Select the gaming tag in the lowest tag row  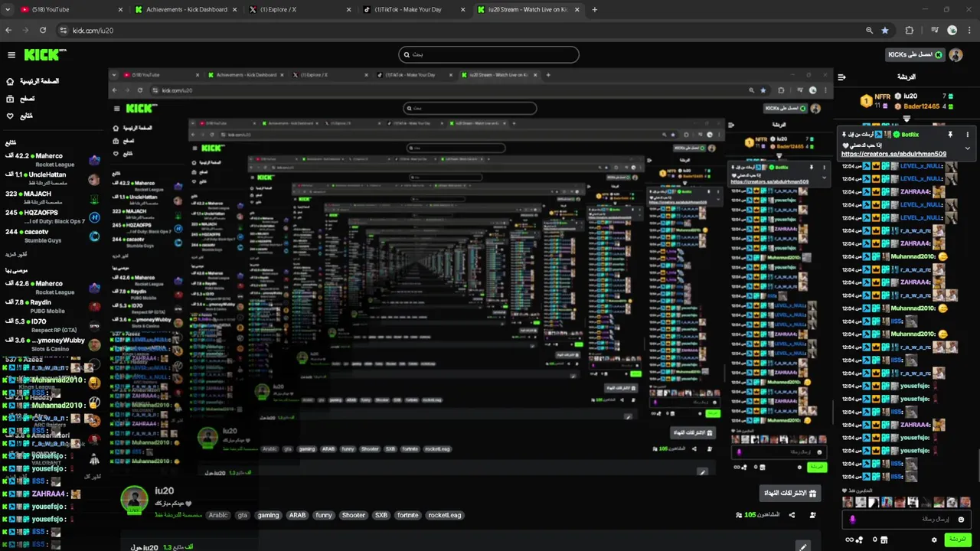268,515
